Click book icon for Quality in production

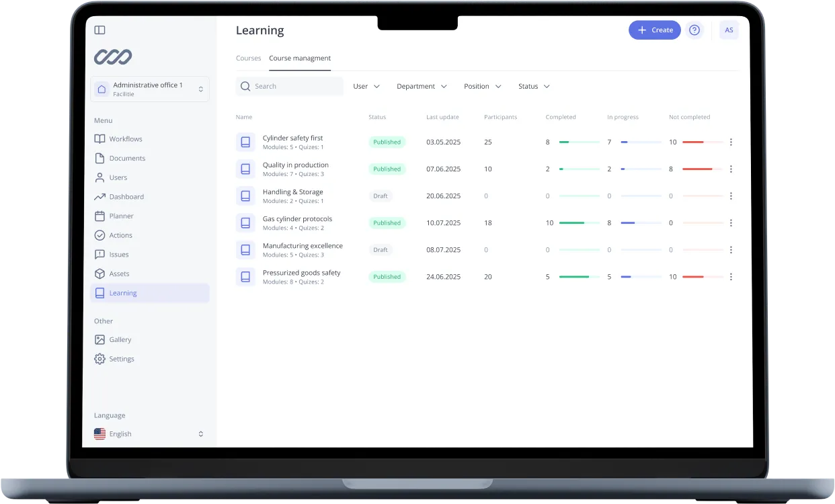245,169
